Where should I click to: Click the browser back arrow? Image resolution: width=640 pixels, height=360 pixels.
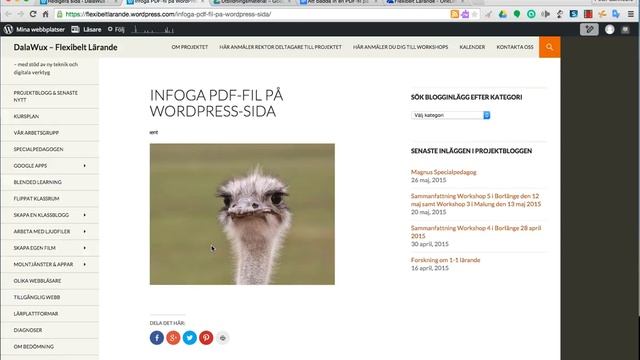pos(8,14)
